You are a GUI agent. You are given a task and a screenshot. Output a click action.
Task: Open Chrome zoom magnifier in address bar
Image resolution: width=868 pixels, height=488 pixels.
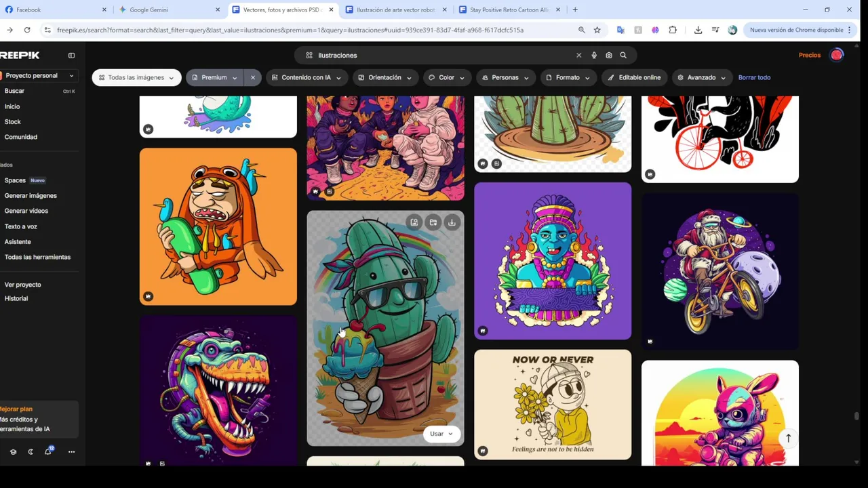coord(581,30)
